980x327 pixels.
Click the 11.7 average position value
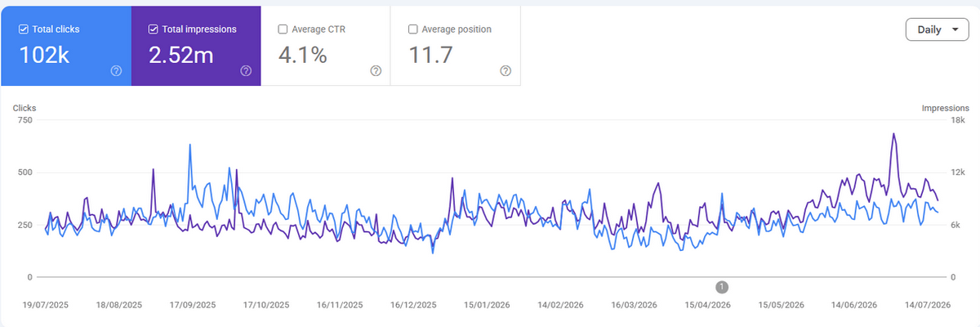430,56
